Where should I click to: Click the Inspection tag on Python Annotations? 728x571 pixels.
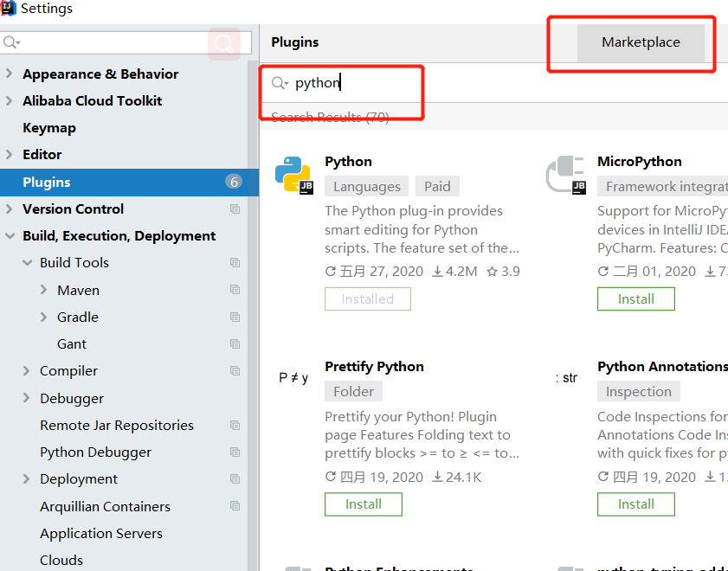pos(638,392)
